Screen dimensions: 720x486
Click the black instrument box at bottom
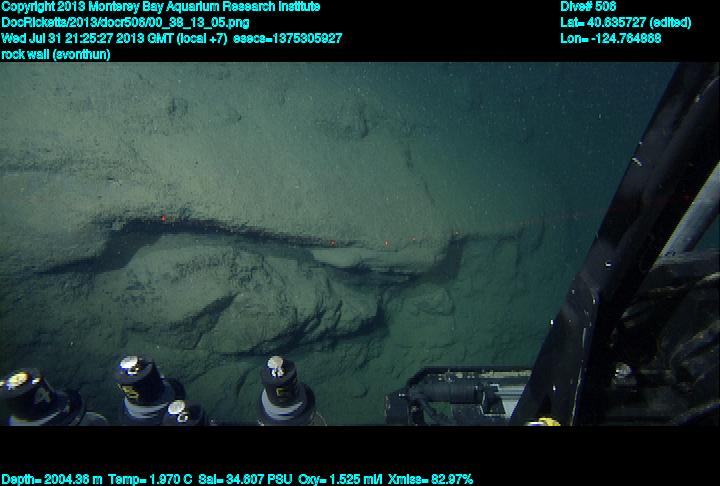coord(455,395)
